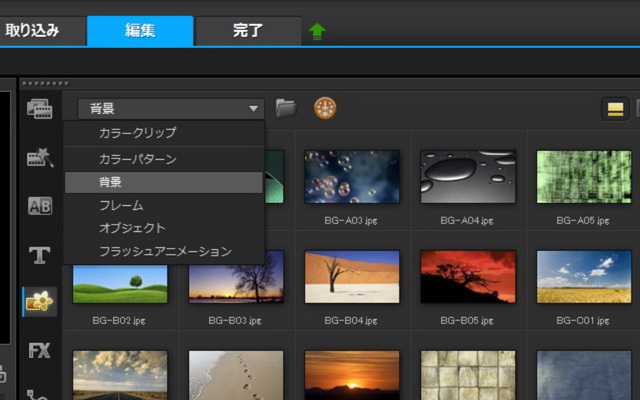Collapse the 背景 gallery dropdown box

pos(170,109)
